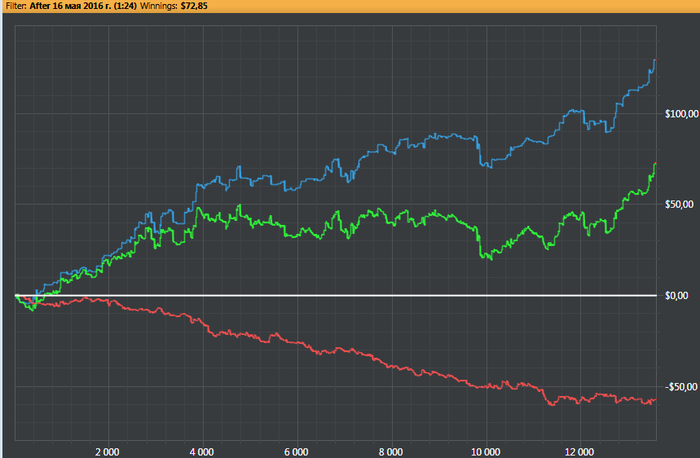Click the blue line's final peak
This screenshot has width=700, height=458.
[x=654, y=60]
